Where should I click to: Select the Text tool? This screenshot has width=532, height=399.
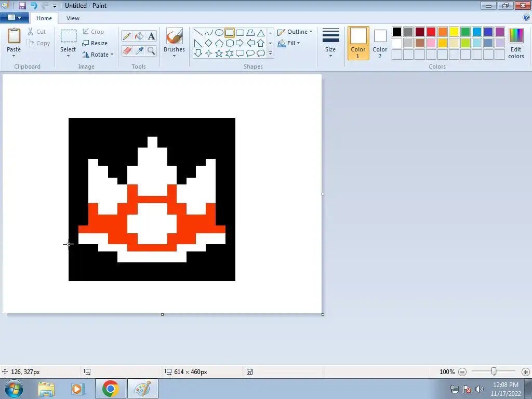coord(151,36)
